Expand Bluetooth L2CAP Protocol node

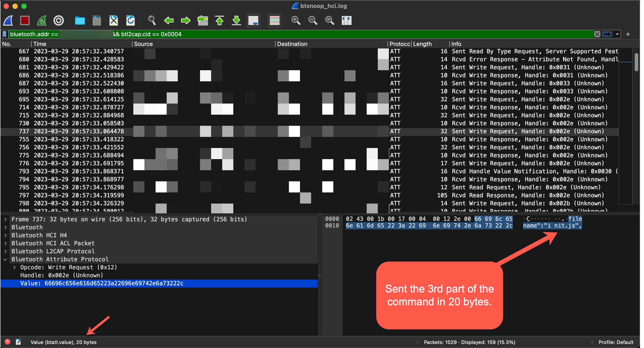6,251
